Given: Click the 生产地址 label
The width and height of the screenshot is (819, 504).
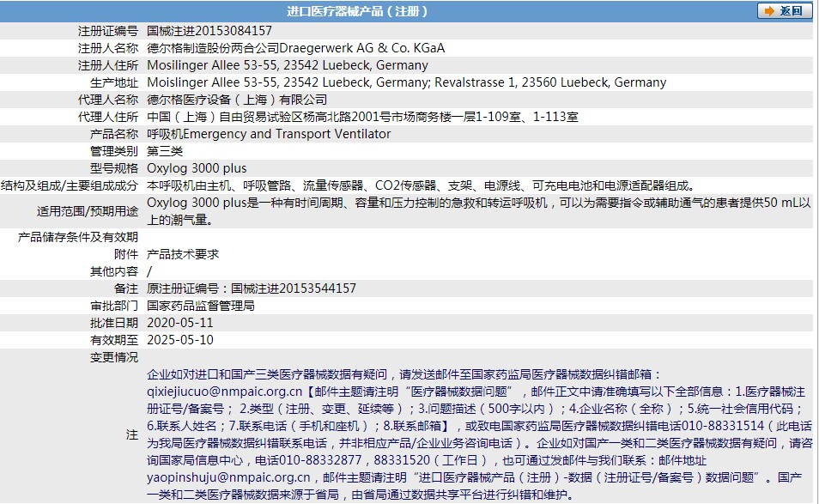Looking at the screenshot, I should coord(114,82).
